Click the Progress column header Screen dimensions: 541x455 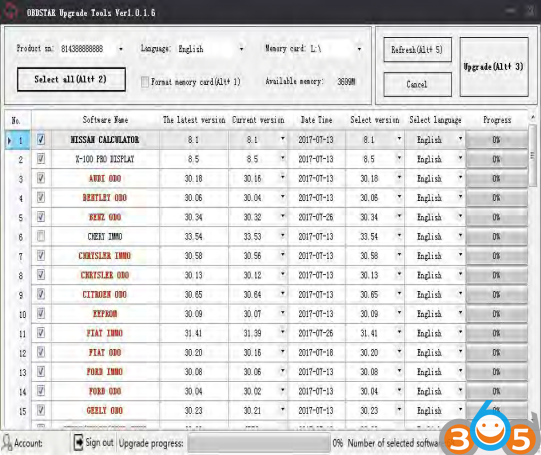pyautogui.click(x=497, y=120)
